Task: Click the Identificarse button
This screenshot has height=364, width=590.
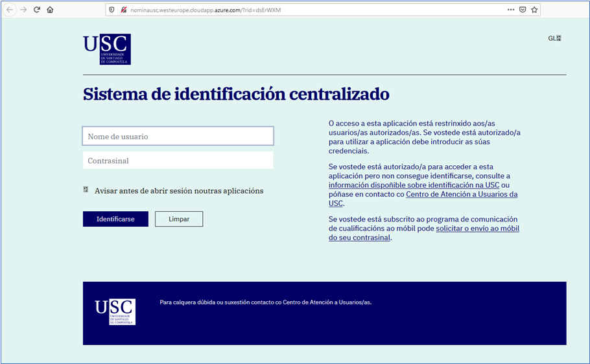Action: coord(115,219)
